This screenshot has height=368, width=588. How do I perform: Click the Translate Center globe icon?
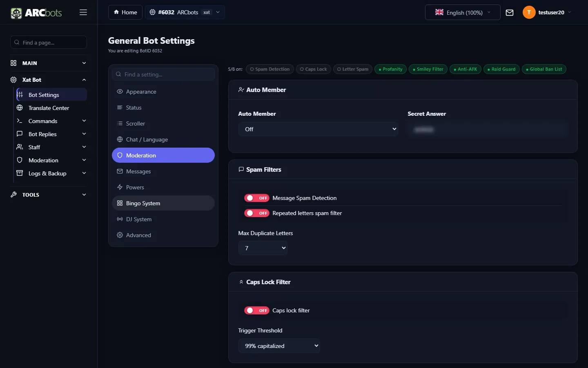[20, 108]
